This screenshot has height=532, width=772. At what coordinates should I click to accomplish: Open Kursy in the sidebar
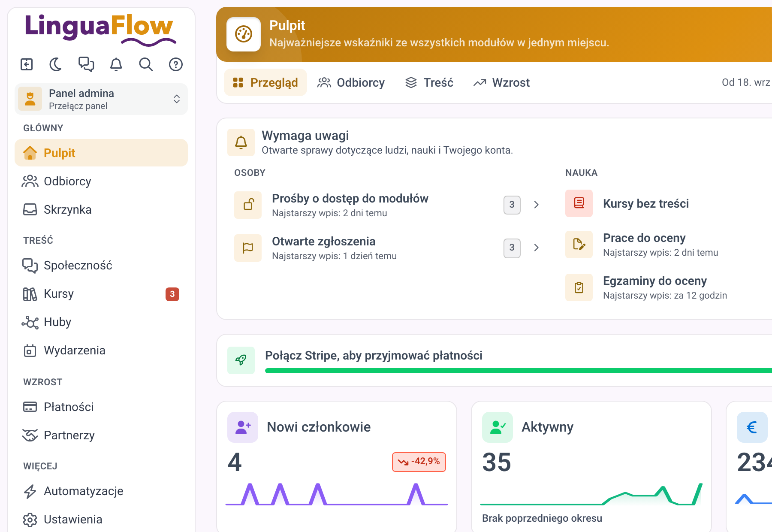[101, 293]
